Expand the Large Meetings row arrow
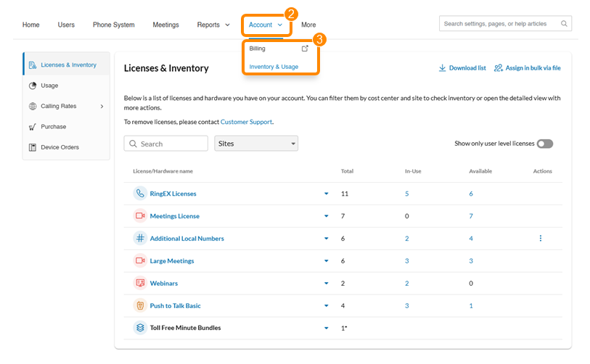 327,261
